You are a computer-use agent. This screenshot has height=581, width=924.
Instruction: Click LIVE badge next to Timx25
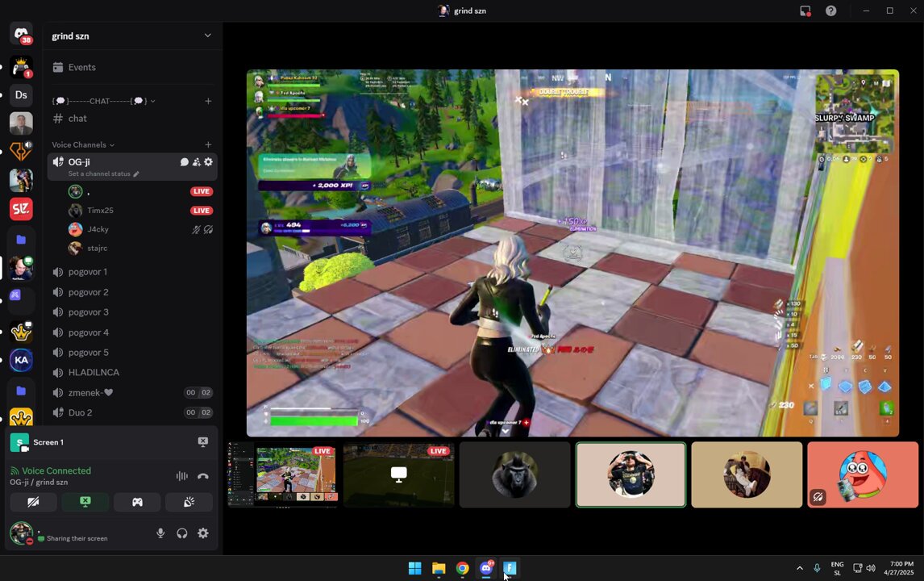[201, 211]
